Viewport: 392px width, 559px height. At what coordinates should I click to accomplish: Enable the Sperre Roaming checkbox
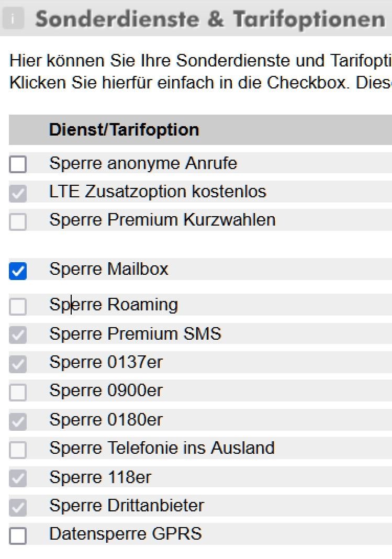pos(18,307)
